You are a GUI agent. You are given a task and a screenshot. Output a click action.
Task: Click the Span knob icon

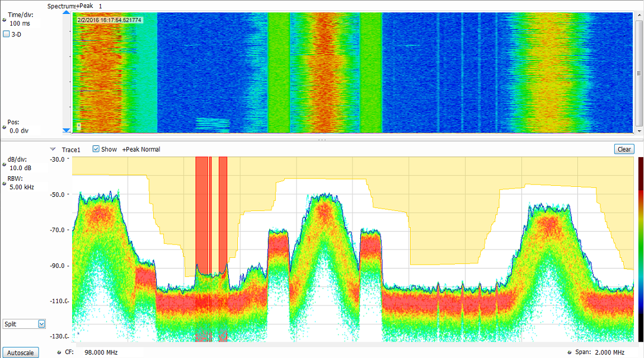tap(570, 352)
